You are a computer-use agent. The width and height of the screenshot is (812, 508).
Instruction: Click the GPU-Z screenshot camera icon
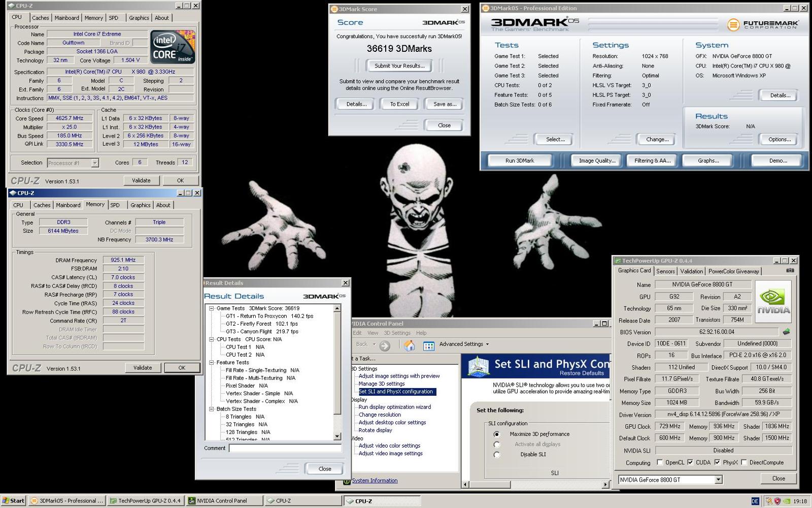pos(790,270)
